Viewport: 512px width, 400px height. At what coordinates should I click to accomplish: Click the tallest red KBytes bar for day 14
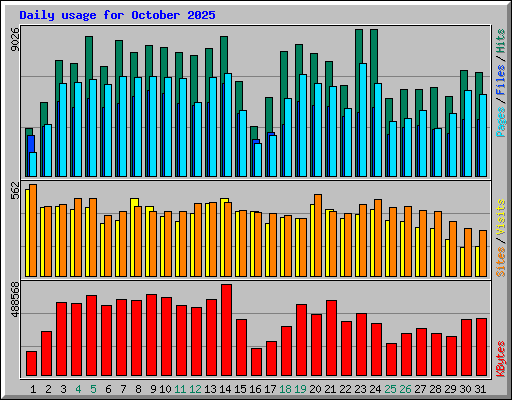coord(226,330)
